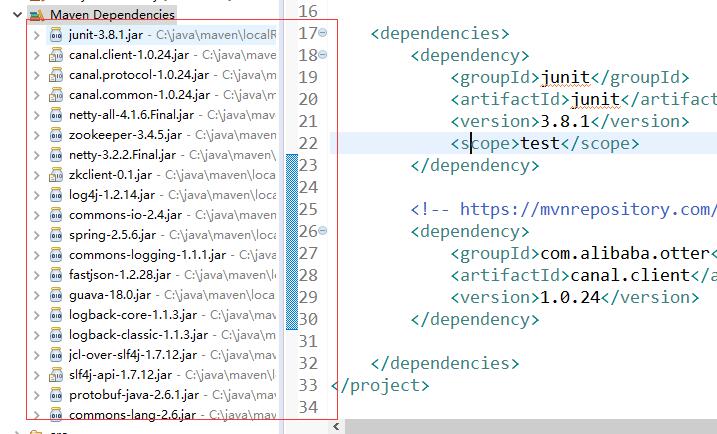Viewport: 717px width, 434px height.
Task: Expand the netty-all-4.1.6.Final.jar tree node
Action: point(36,115)
